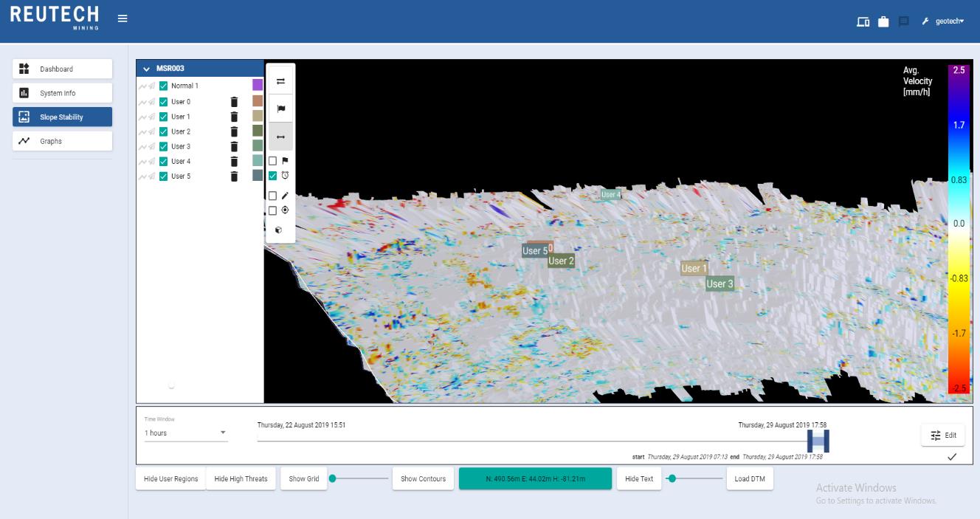Open the Graphs page
The width and height of the screenshot is (980, 519).
(x=62, y=141)
